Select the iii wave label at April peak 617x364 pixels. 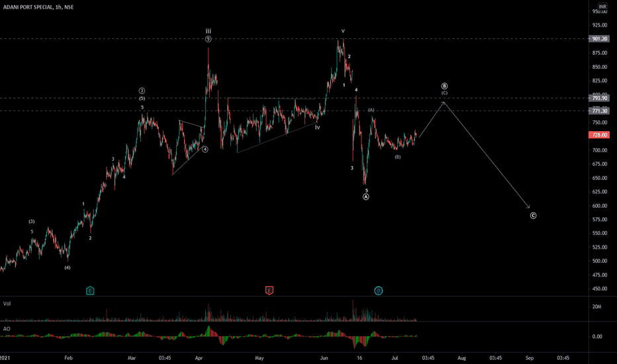point(208,31)
